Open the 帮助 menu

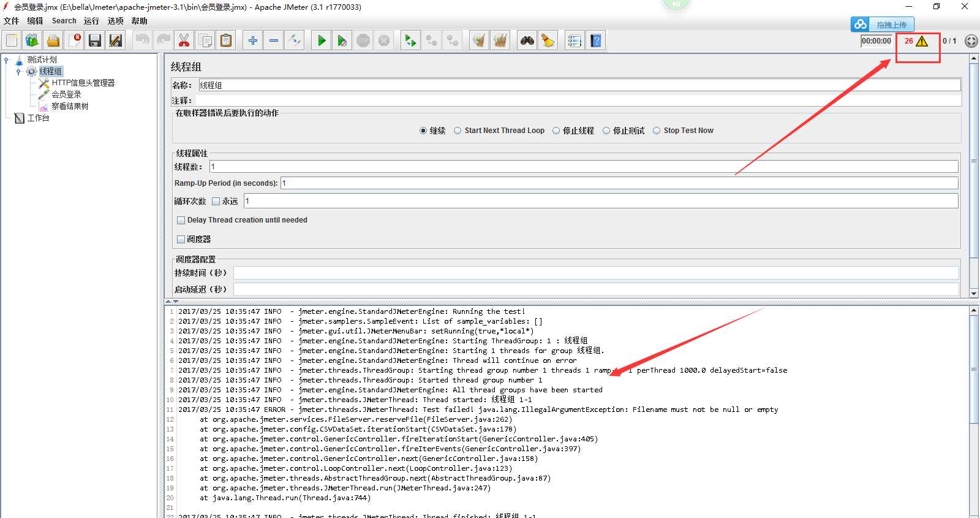point(140,21)
